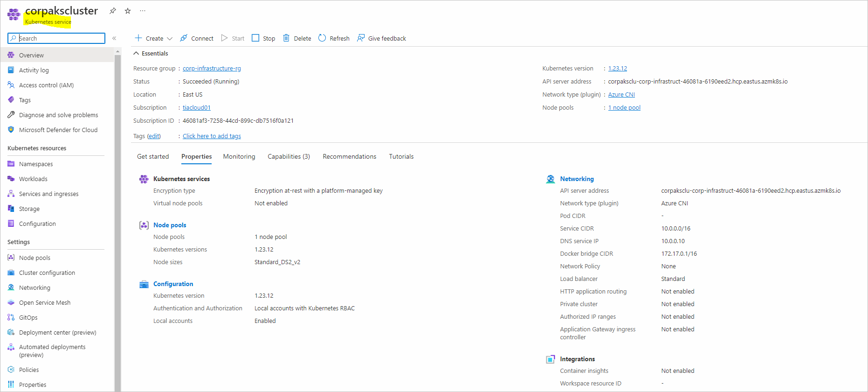Image resolution: width=868 pixels, height=392 pixels.
Task: Select the Docker bridge CIDR 172.17.0.1/16
Action: (x=679, y=253)
